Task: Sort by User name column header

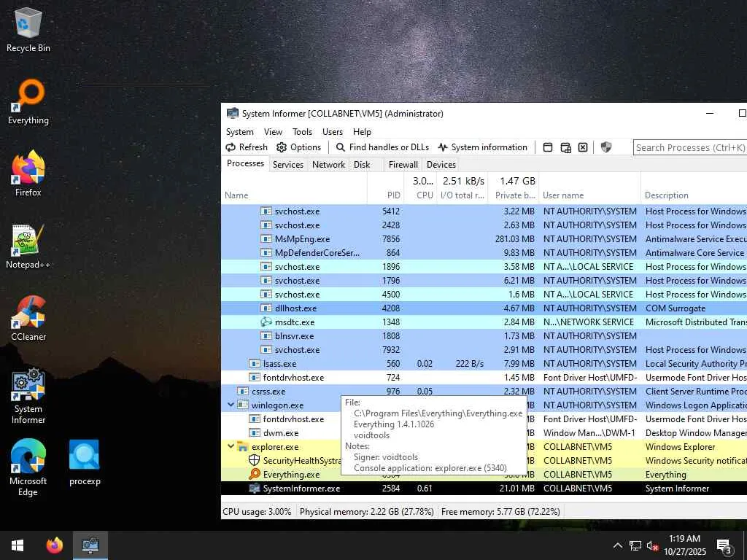Action: (589, 188)
